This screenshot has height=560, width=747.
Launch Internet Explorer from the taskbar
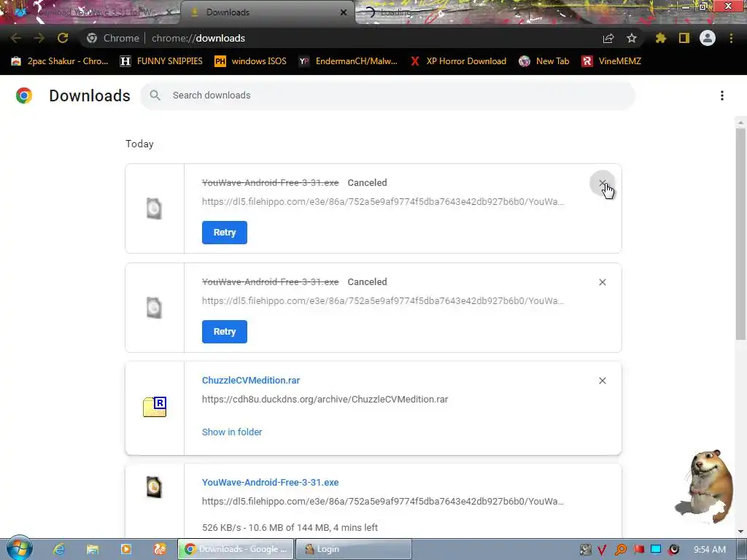coord(58,549)
